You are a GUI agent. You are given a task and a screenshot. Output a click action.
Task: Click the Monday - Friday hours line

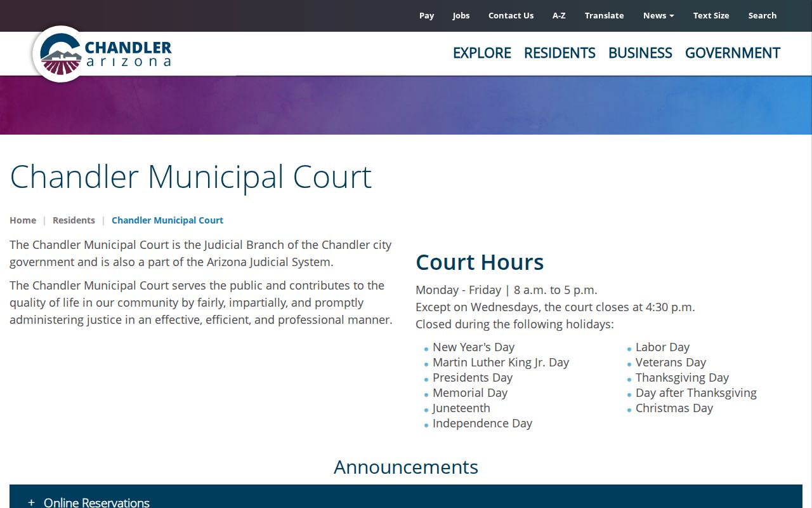click(506, 290)
